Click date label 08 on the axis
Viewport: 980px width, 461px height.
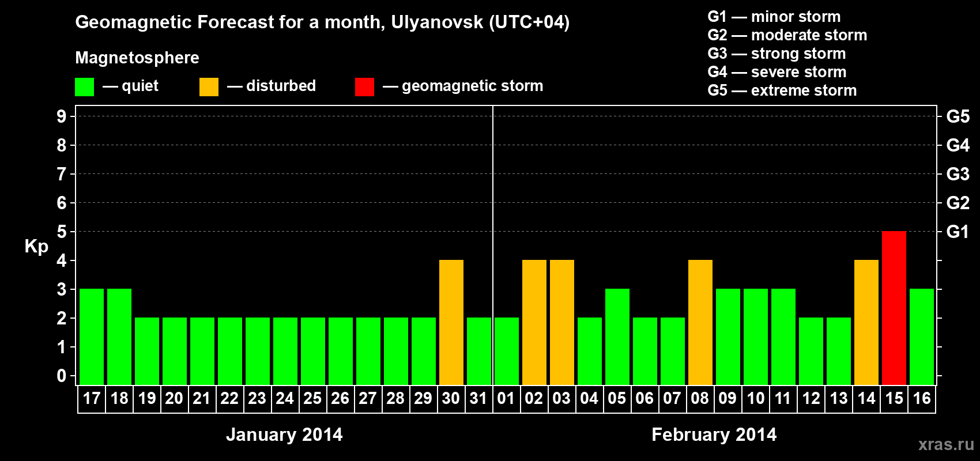(700, 399)
